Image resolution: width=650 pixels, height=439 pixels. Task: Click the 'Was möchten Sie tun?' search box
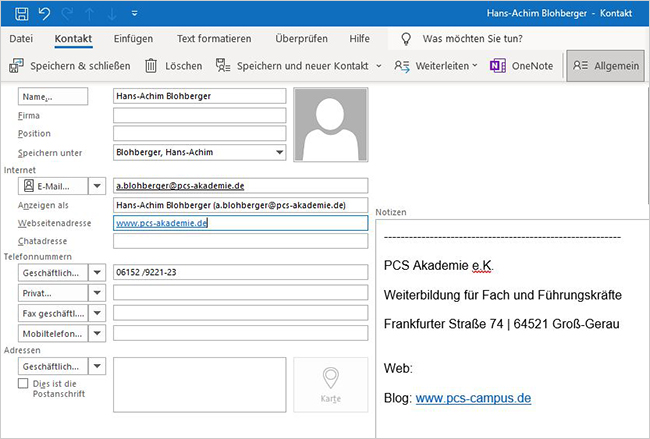tap(472, 39)
